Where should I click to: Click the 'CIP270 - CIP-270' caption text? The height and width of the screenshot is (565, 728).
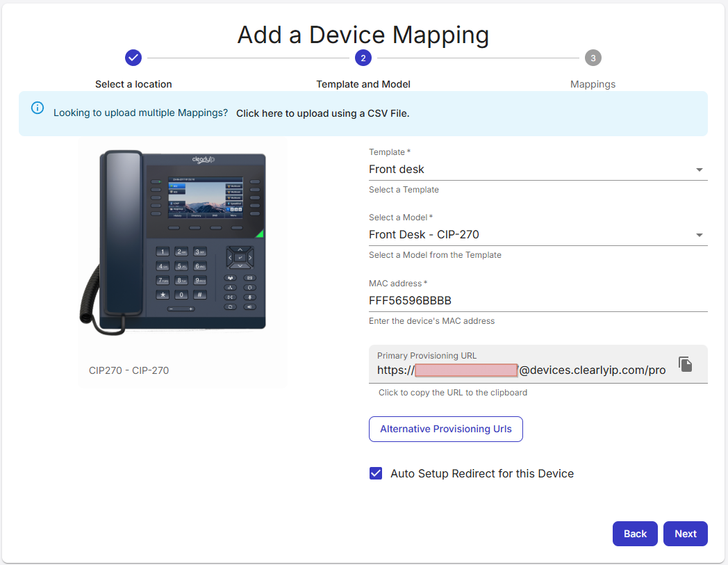tap(129, 370)
